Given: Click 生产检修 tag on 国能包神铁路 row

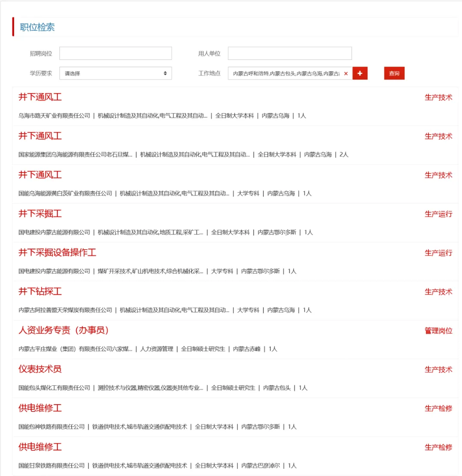Looking at the screenshot, I should pos(438,408).
